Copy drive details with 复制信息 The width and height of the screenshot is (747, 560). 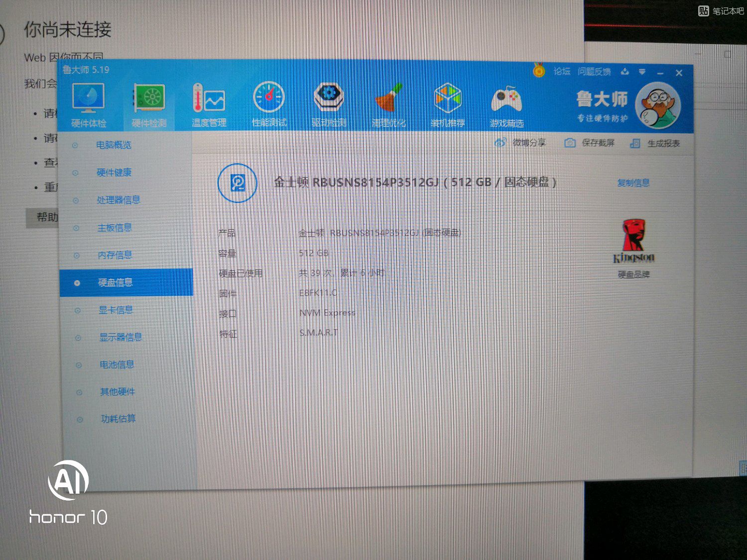[633, 183]
